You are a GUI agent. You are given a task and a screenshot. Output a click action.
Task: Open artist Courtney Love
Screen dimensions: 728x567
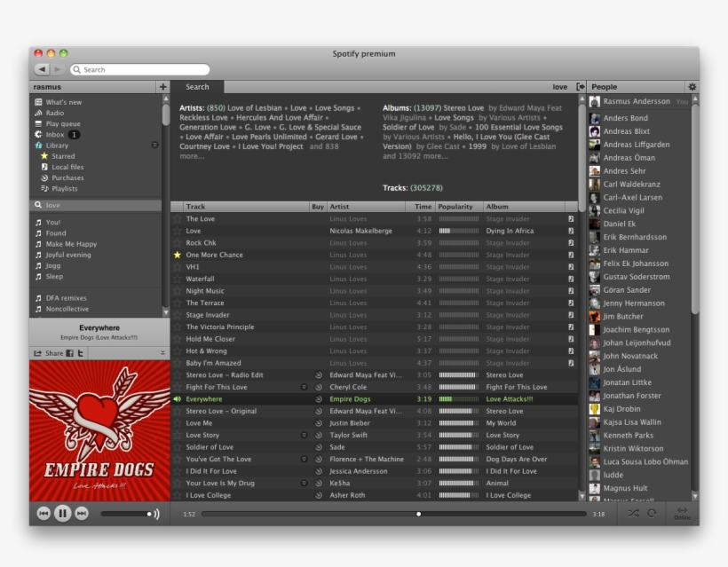pyautogui.click(x=204, y=146)
